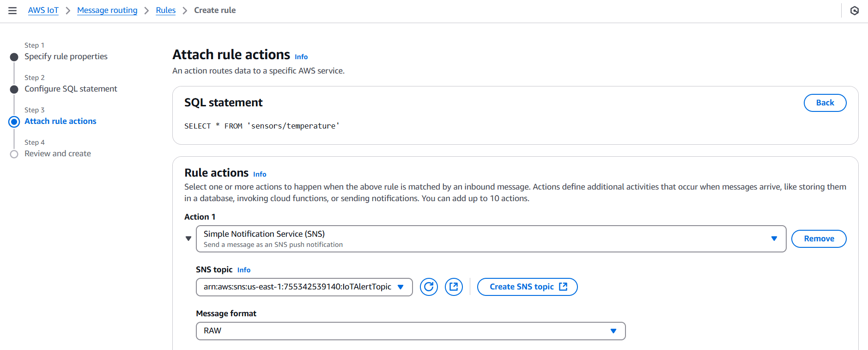Viewport: 868px width, 350px height.
Task: Remove Action 1
Action: click(x=819, y=239)
